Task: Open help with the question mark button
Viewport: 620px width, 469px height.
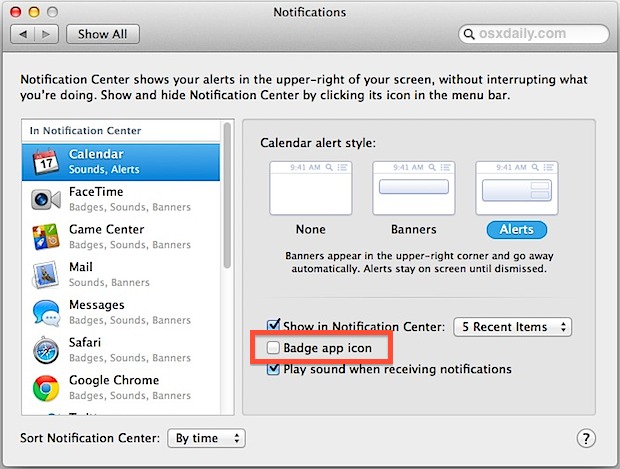Action: [586, 438]
